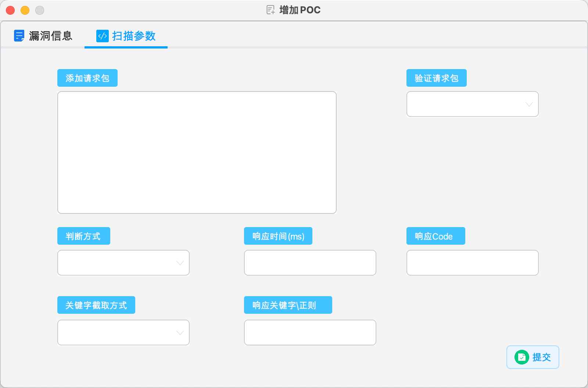Click the 响应时间(ms) label button
Image resolution: width=588 pixels, height=388 pixels.
point(278,236)
